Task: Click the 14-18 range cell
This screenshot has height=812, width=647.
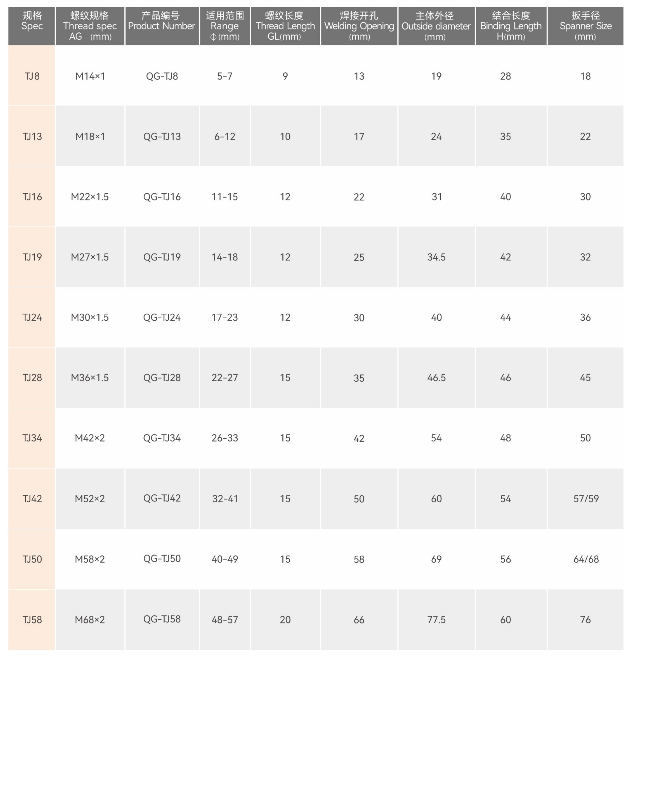Action: [x=225, y=257]
